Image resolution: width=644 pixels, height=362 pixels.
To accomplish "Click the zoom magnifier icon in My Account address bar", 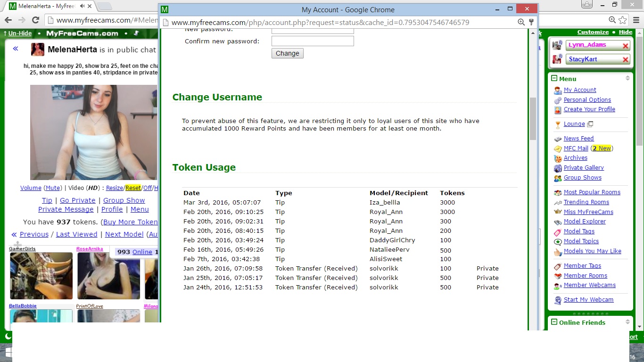I will pyautogui.click(x=521, y=22).
